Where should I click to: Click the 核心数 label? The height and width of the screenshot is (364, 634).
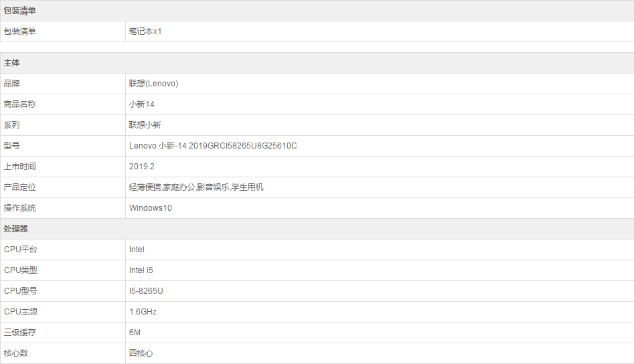pyautogui.click(x=16, y=353)
